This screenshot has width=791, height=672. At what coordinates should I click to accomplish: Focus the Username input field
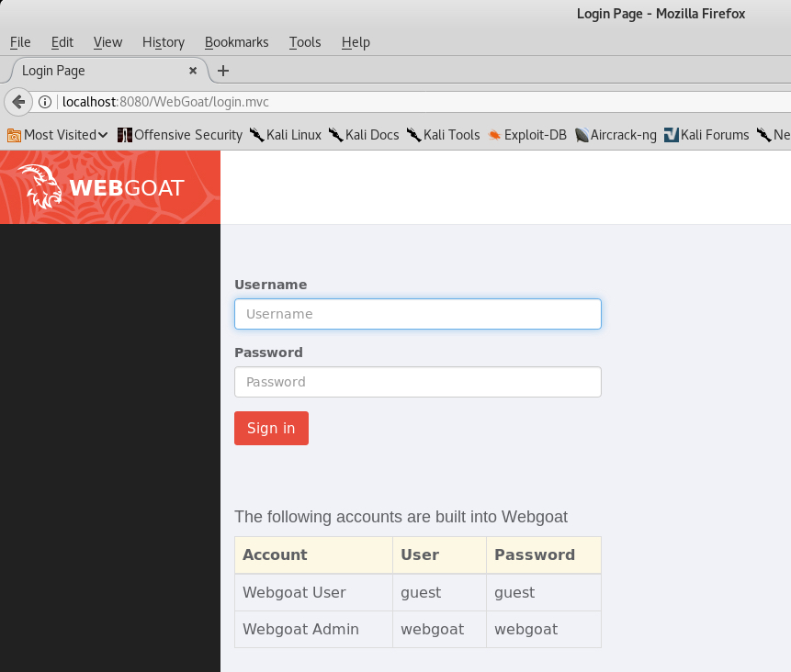pos(418,314)
